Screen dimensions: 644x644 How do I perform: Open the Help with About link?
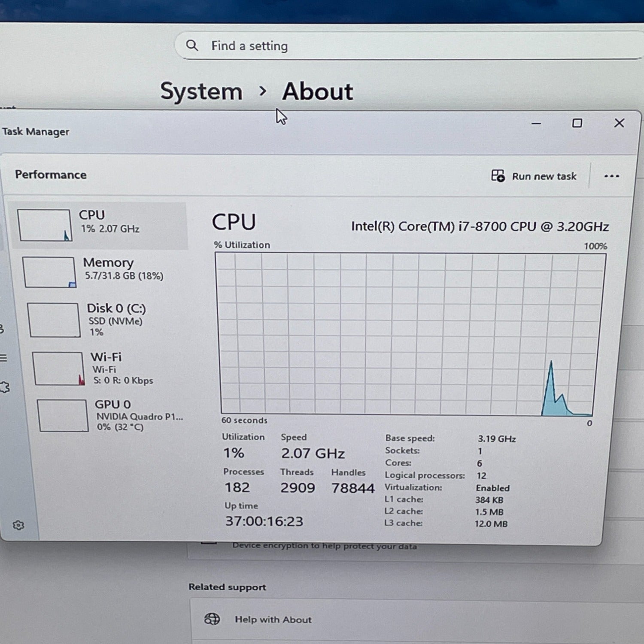273,620
